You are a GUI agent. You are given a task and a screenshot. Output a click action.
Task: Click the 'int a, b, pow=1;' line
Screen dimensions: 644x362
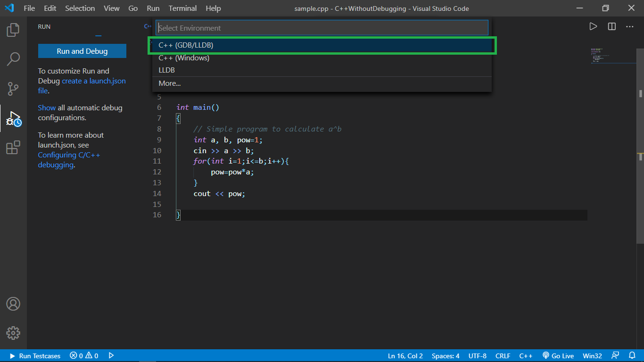[228, 140]
